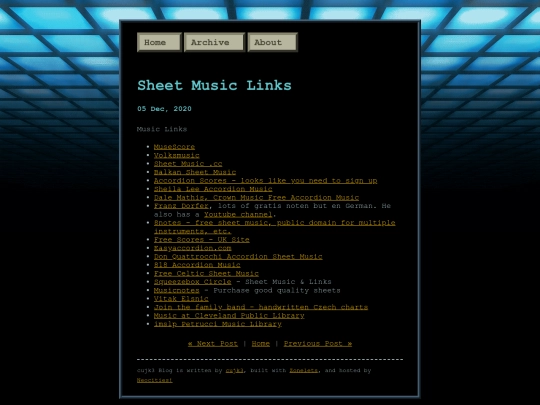This screenshot has width=540, height=405.
Task: Click the Sheet Music Links heading
Action: pyautogui.click(x=214, y=85)
